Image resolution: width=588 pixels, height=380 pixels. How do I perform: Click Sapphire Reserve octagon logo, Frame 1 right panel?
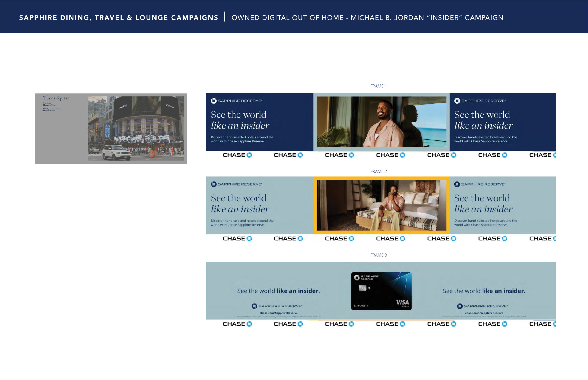tap(457, 101)
